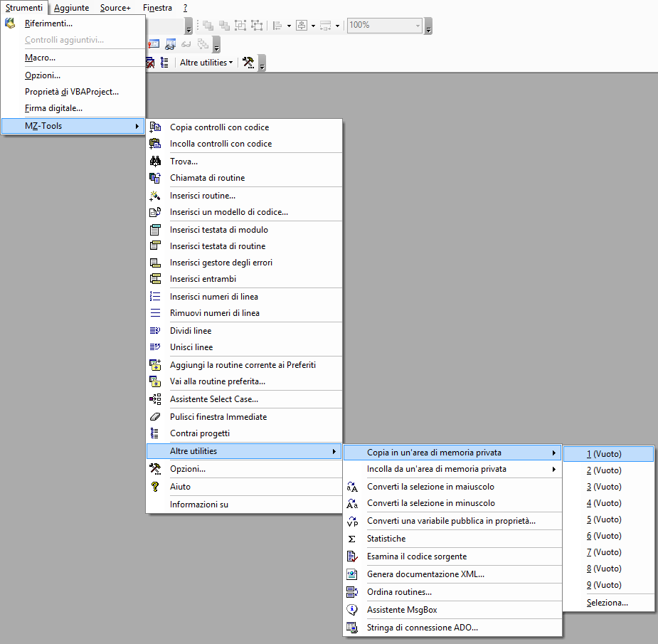658x644 pixels.
Task: Click the toolbar options handle after the zoom box
Action: point(428,26)
